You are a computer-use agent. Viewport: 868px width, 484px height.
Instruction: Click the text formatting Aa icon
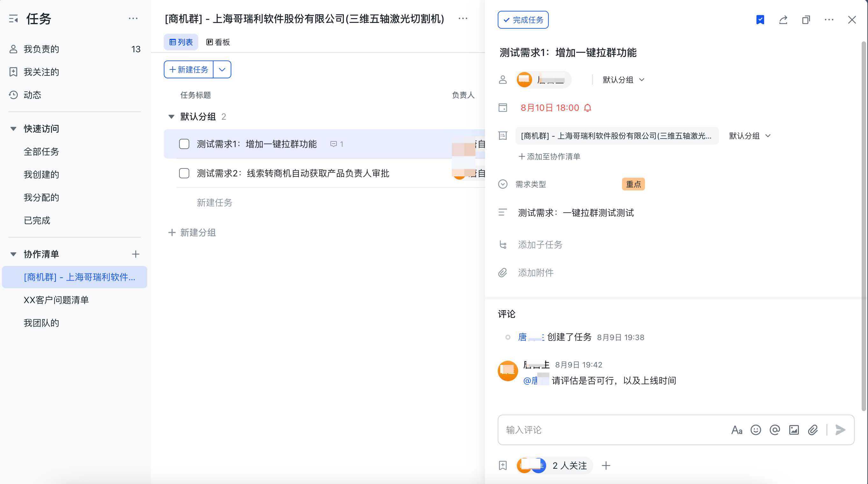737,430
